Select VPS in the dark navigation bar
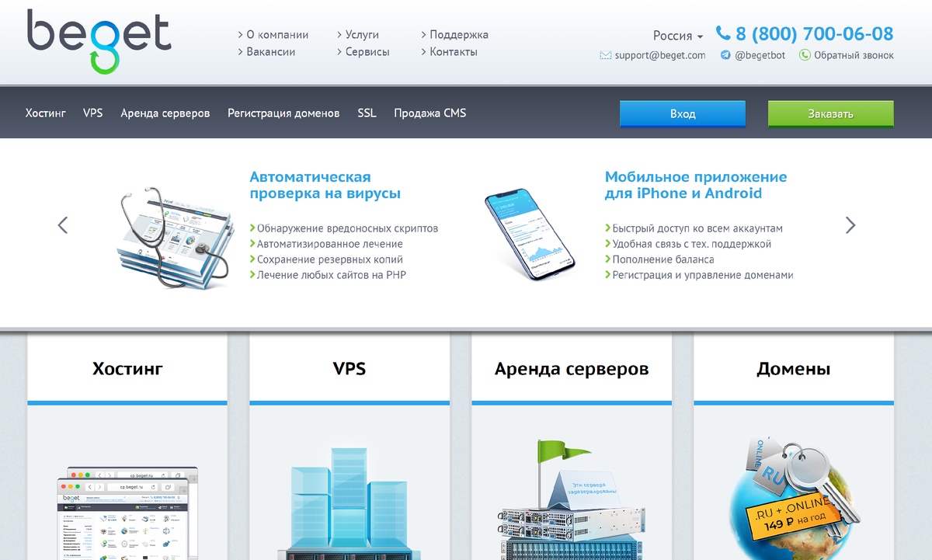 (93, 113)
